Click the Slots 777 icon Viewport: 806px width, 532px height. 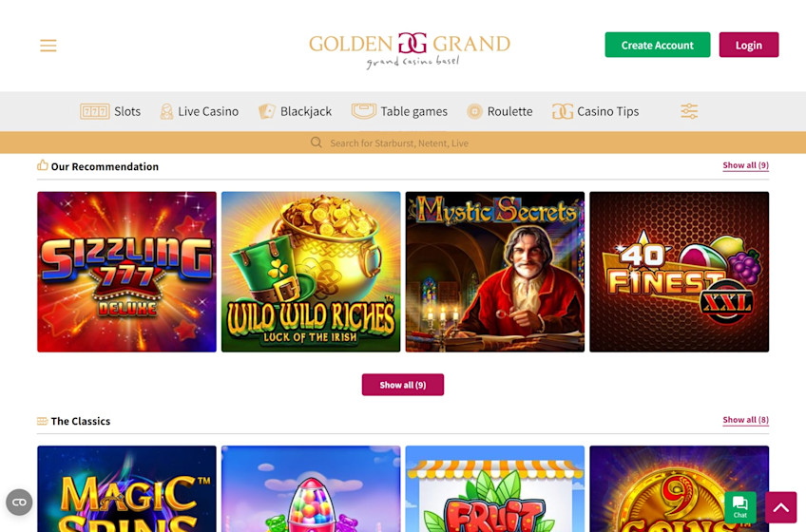95,111
